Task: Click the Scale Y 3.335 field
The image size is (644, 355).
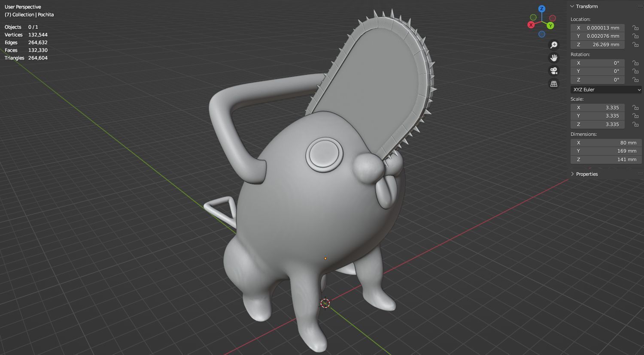Action: point(598,116)
